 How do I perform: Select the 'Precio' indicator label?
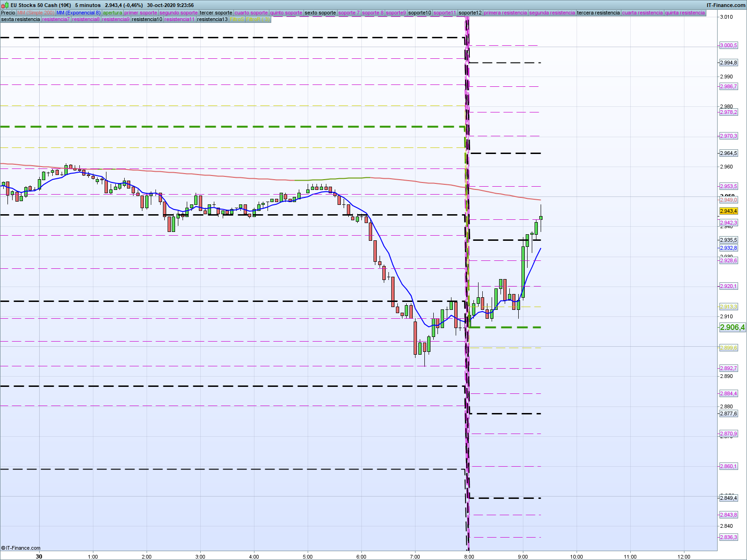[8, 13]
